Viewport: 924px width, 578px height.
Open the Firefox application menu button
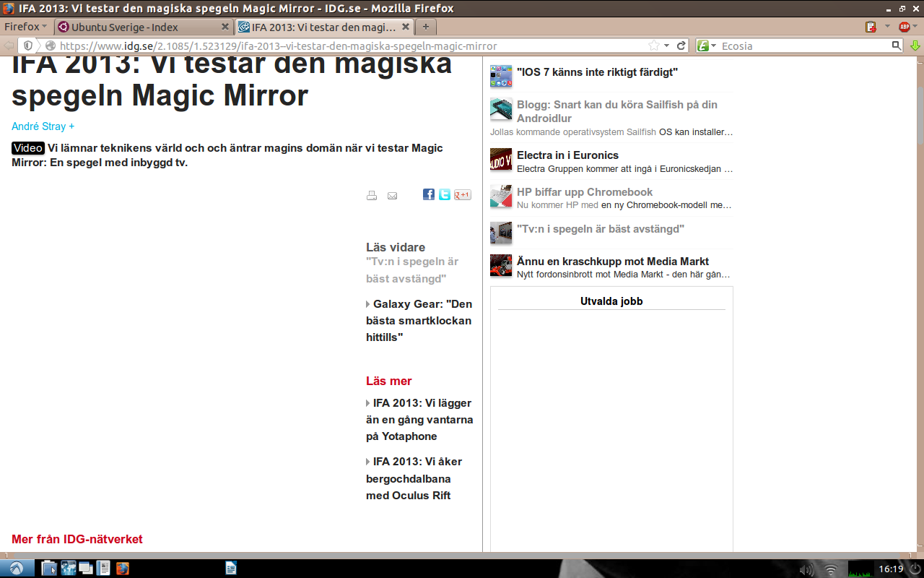coord(25,27)
